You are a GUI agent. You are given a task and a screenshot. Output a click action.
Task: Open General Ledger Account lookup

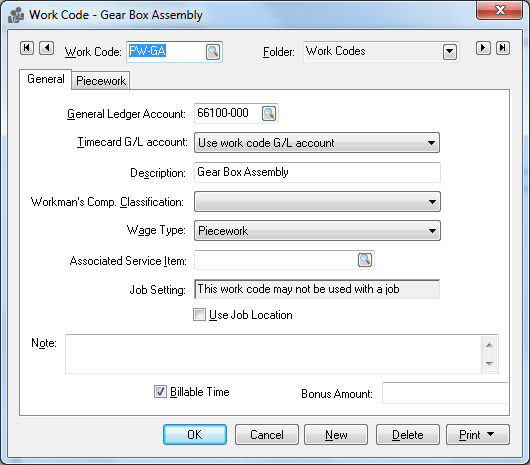coord(269,113)
